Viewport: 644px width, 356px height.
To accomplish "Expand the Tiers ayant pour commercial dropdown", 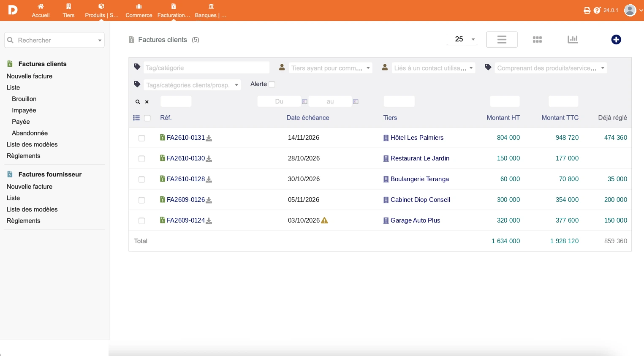I will [x=330, y=68].
